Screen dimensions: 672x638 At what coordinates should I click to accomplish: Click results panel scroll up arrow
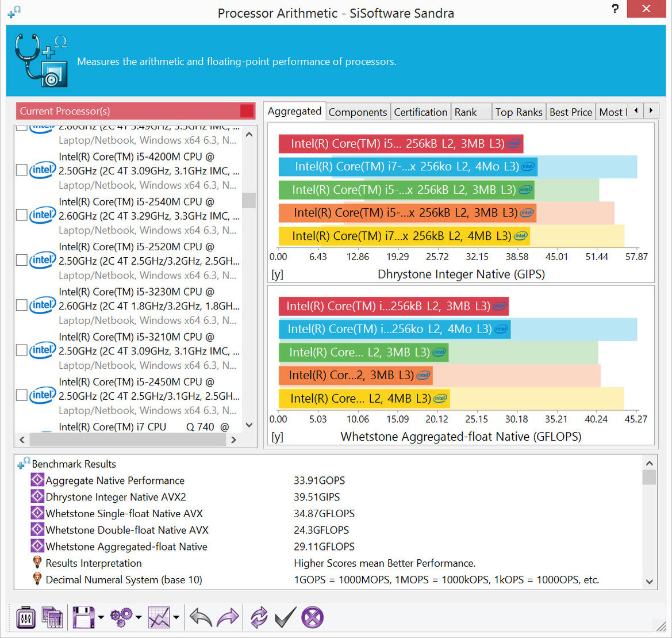tap(649, 463)
